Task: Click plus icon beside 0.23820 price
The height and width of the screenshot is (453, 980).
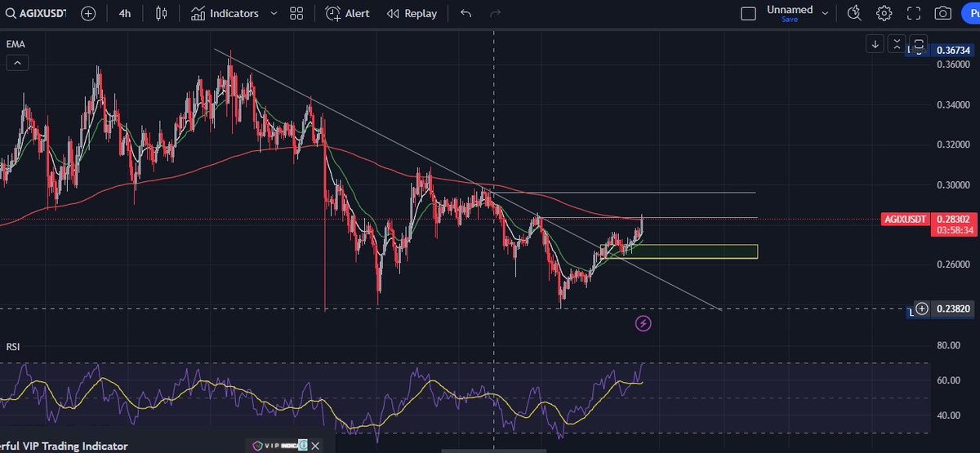Action: coord(922,309)
